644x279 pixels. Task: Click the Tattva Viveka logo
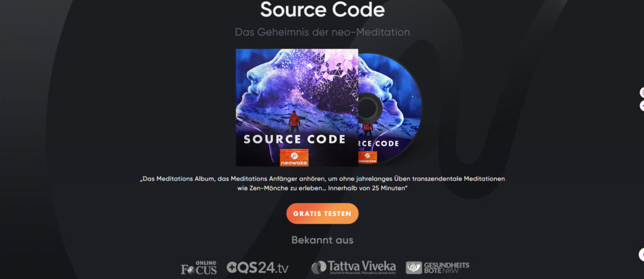pyautogui.click(x=353, y=267)
